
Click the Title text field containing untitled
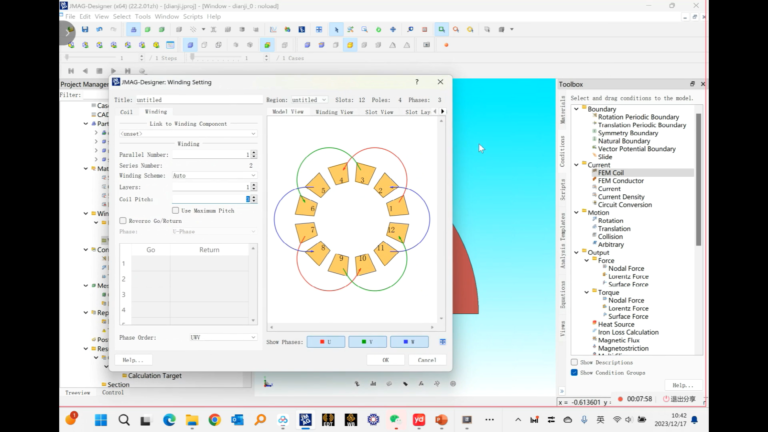click(x=198, y=100)
